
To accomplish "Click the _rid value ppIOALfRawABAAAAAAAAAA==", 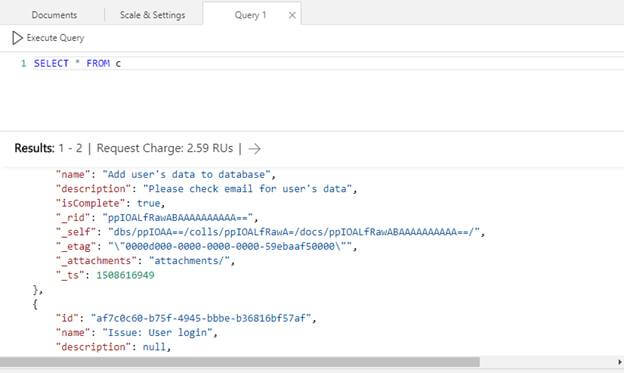I will coord(177,218).
